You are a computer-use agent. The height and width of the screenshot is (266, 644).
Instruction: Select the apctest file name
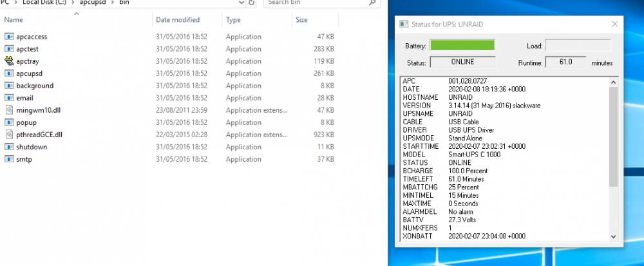[x=28, y=49]
